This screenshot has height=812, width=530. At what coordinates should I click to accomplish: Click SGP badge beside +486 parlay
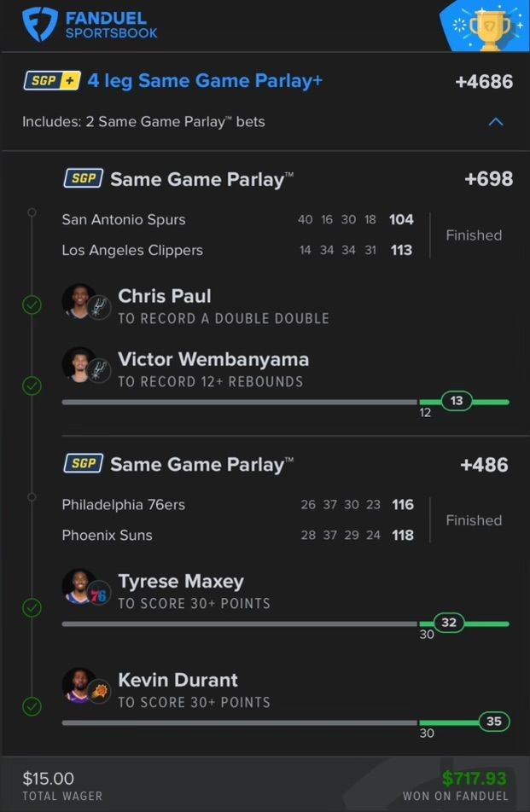[84, 463]
